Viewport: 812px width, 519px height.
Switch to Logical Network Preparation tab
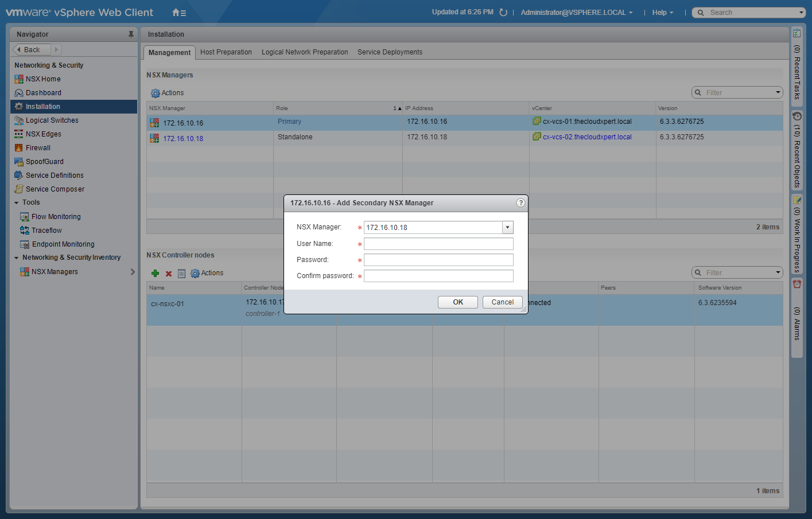tap(305, 52)
